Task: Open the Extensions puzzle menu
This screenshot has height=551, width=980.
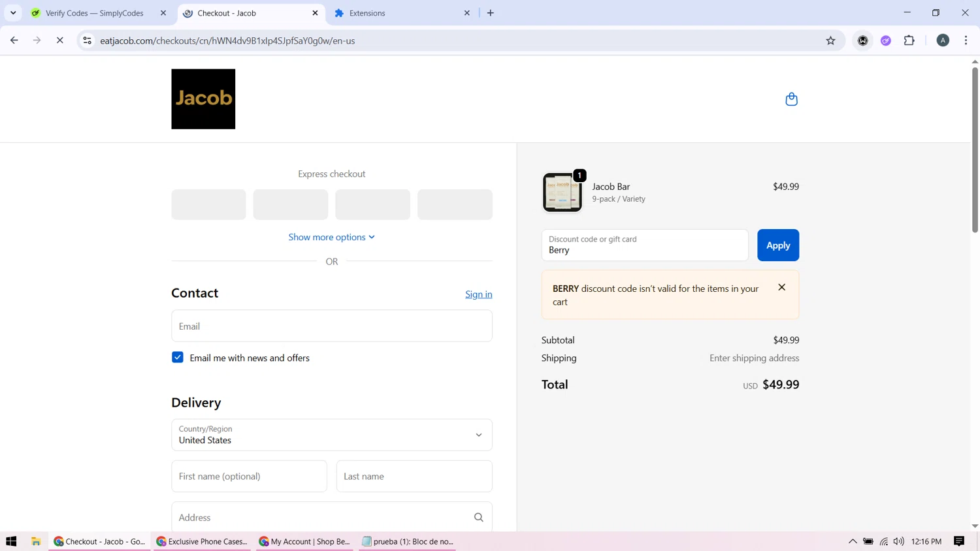Action: coord(909,40)
